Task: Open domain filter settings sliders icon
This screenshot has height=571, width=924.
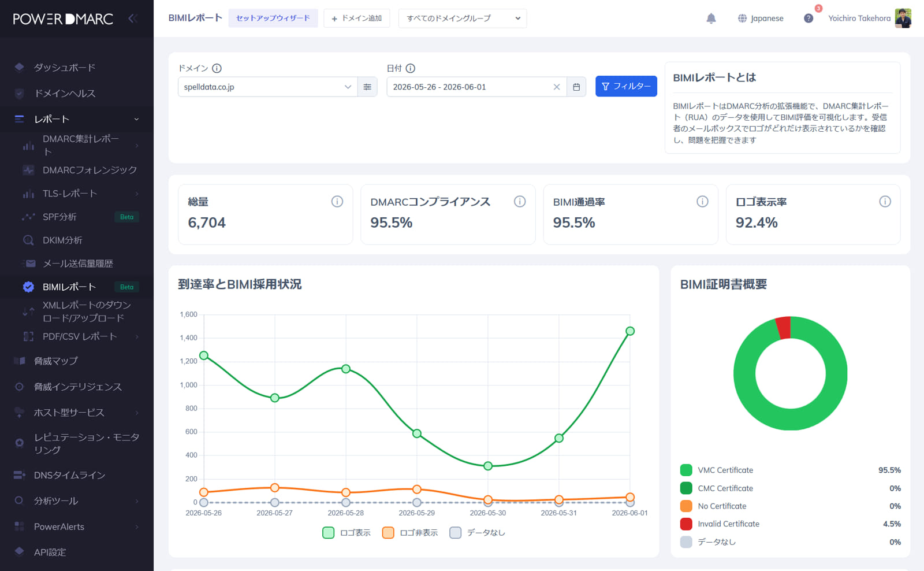Action: (367, 87)
